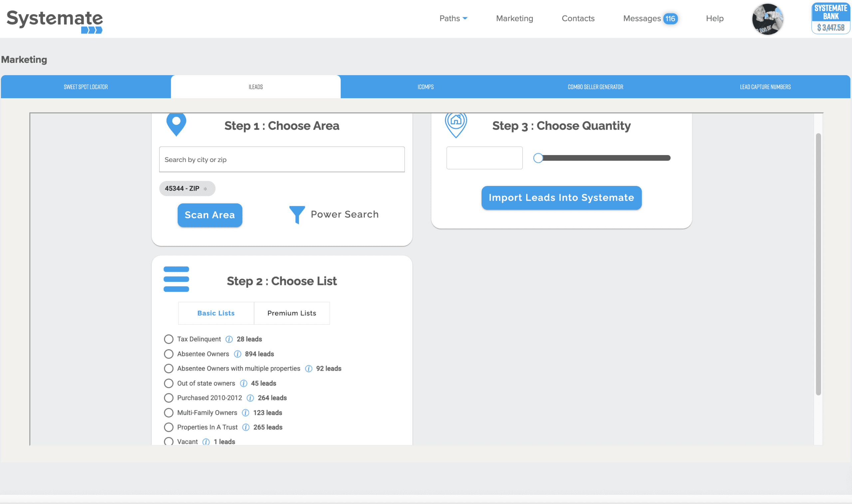
Task: Click the Power Search funnel icon
Action: (296, 214)
